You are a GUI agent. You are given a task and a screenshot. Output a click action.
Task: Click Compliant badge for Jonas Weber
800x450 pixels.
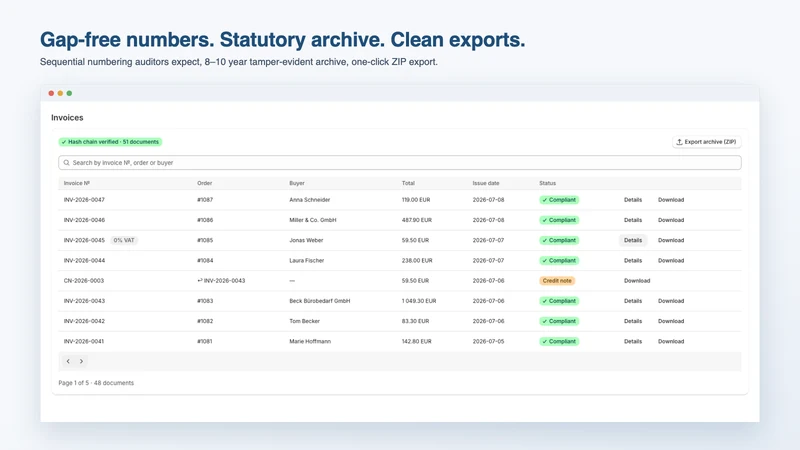click(559, 240)
